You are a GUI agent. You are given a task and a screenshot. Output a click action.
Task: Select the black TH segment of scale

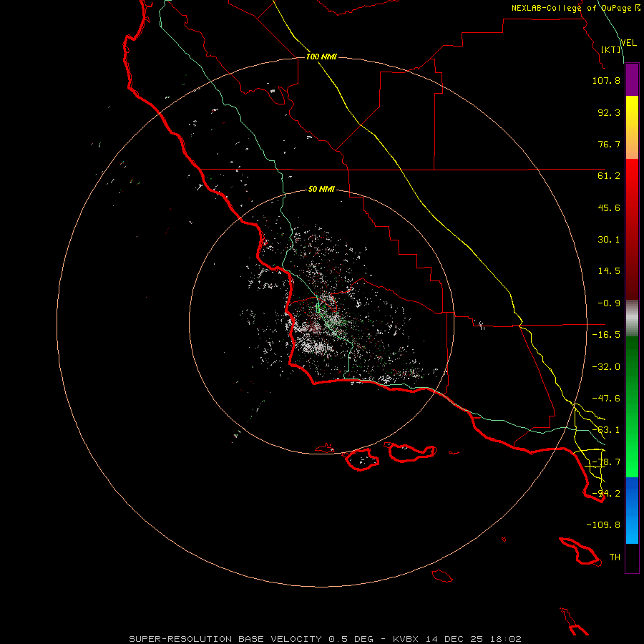632,557
